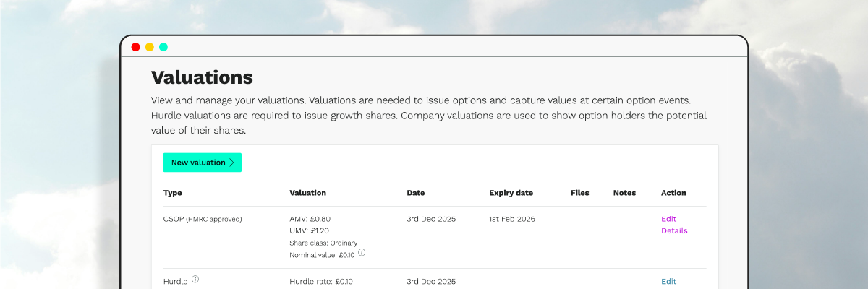Click the Action column header
Viewport: 868px width, 289px height.
(x=674, y=193)
